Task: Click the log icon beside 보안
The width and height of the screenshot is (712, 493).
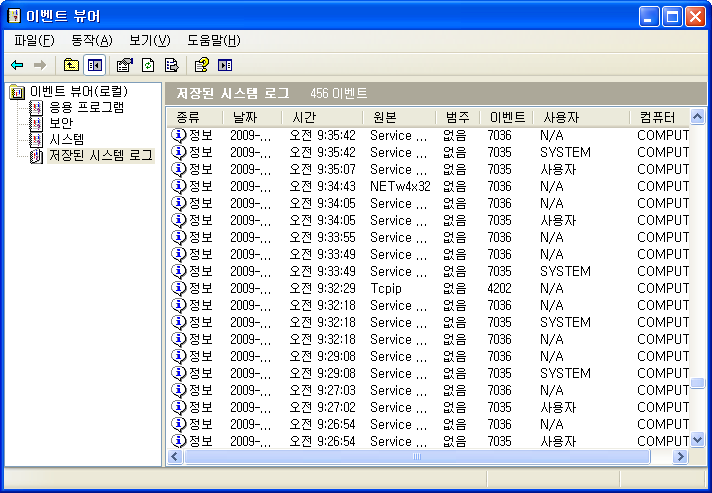Action: pyautogui.click(x=36, y=123)
